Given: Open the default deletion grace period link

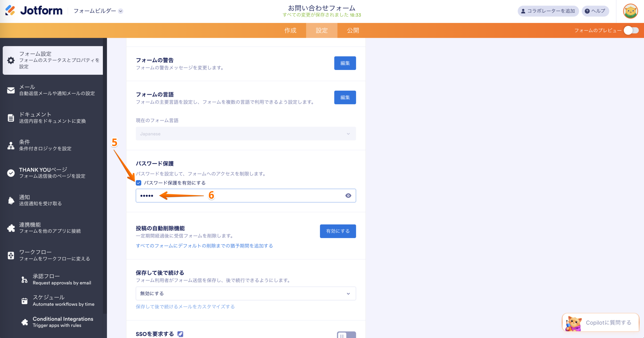Looking at the screenshot, I should click(x=204, y=246).
